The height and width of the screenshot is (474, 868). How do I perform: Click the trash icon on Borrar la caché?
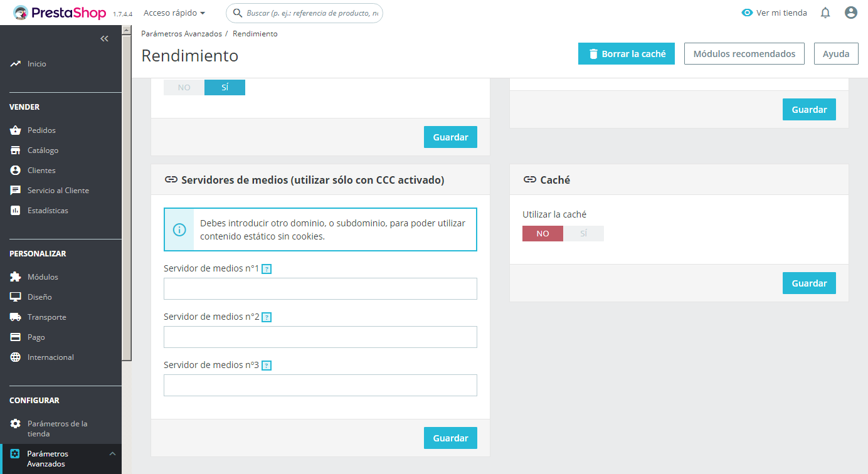[593, 54]
